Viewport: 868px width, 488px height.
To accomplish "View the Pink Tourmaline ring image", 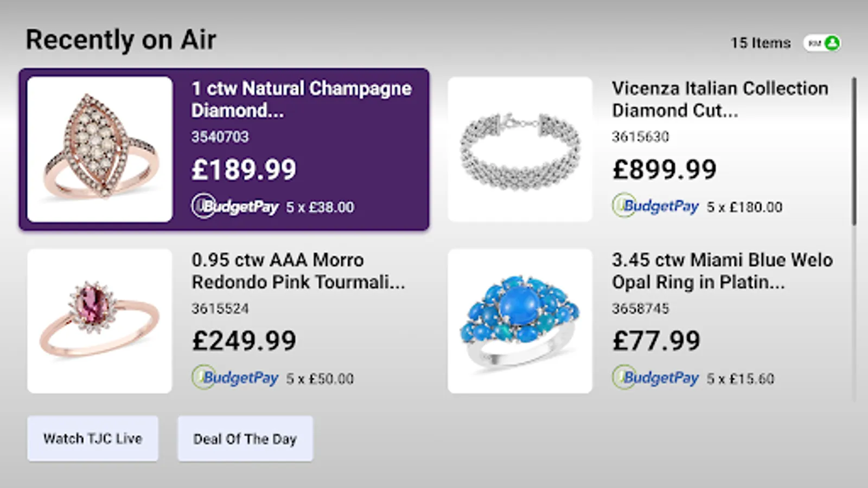I will (x=100, y=321).
